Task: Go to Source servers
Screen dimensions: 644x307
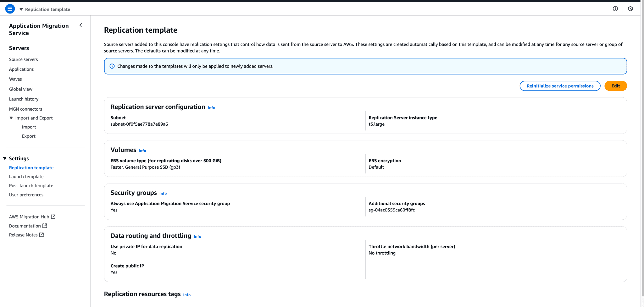Action: click(23, 59)
